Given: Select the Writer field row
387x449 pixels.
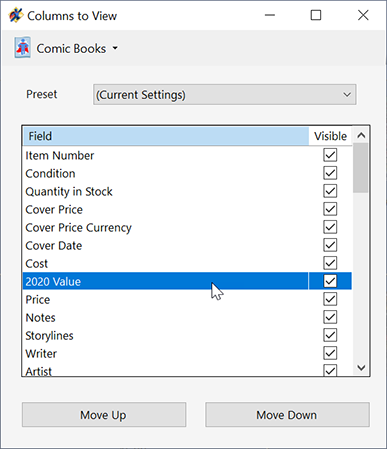Looking at the screenshot, I should coord(187,353).
